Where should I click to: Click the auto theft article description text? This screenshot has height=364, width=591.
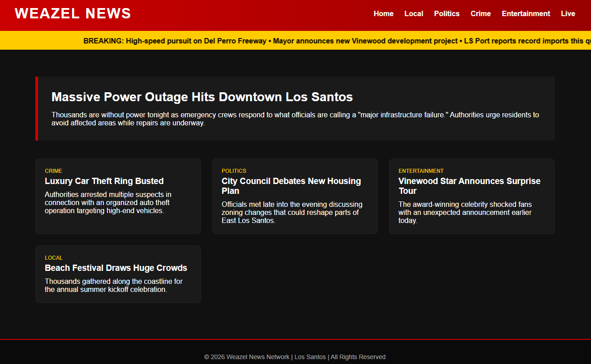(x=108, y=202)
